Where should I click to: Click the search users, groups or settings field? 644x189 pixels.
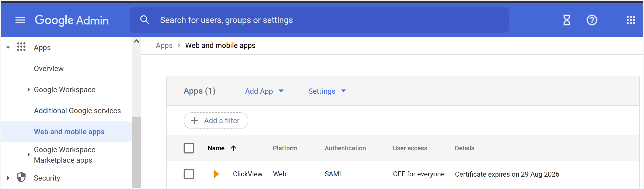coord(319,20)
